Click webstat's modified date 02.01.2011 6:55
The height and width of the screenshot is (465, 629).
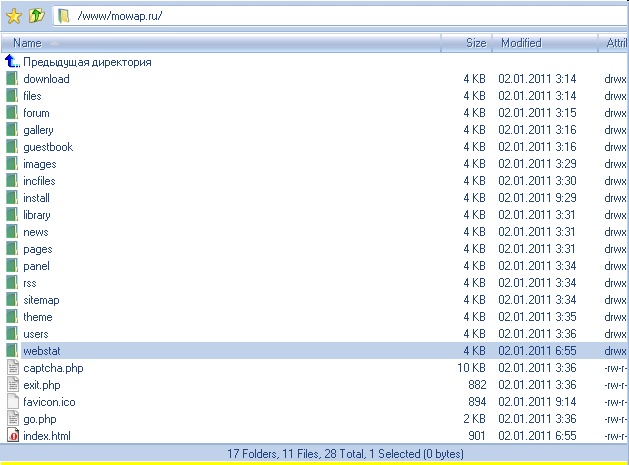click(x=537, y=351)
